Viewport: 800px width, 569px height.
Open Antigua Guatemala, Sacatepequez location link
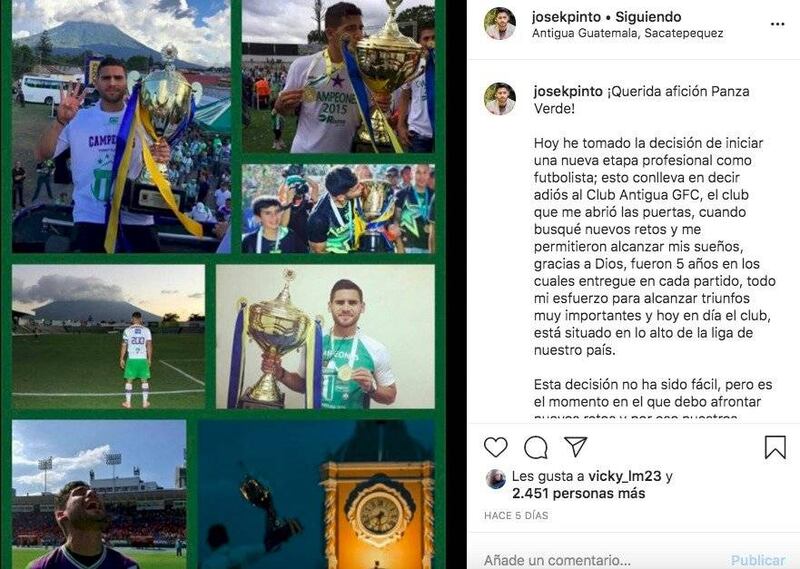[x=628, y=33]
